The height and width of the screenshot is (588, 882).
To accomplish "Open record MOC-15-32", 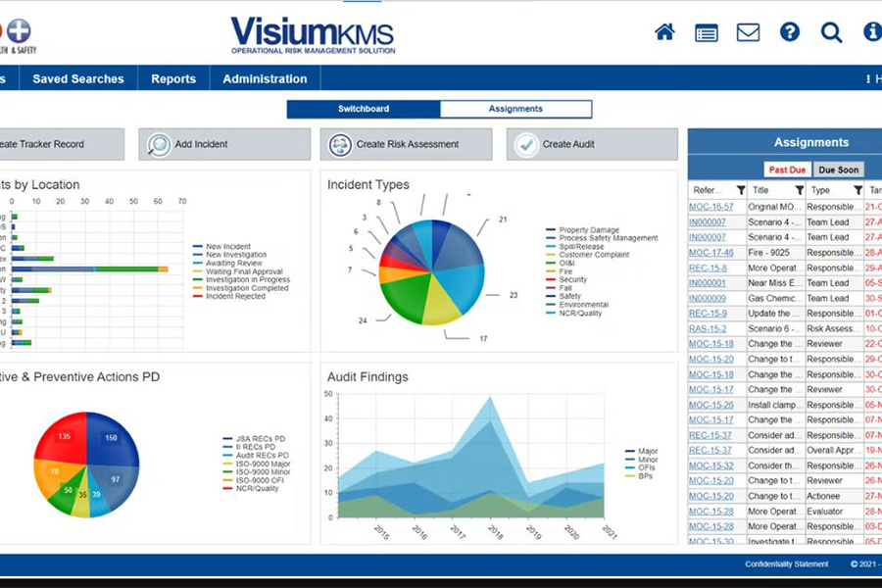I will [x=711, y=465].
